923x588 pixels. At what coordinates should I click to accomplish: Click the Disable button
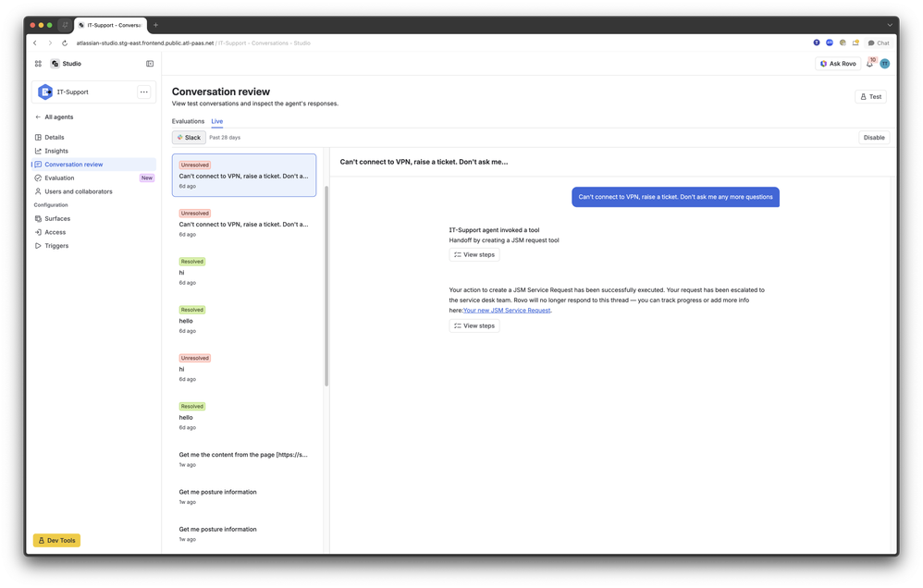pyautogui.click(x=874, y=137)
